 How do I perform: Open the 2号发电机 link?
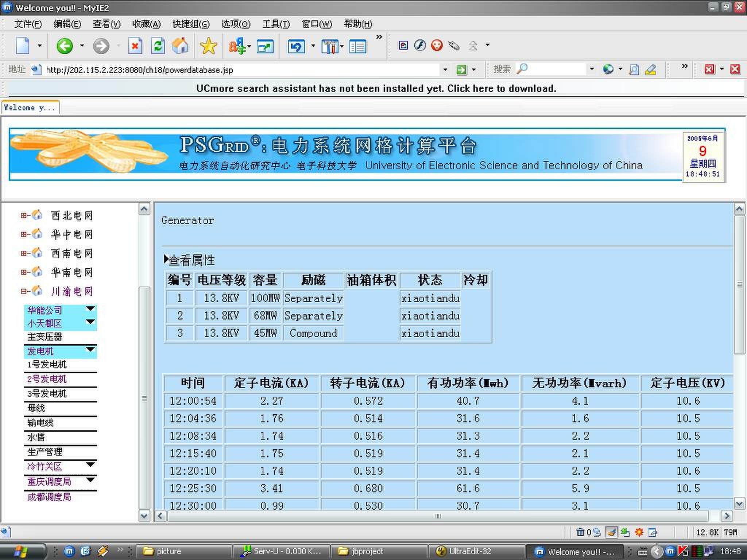47,379
